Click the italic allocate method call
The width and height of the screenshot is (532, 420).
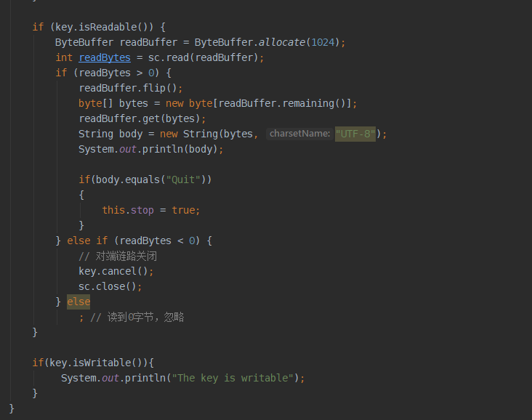click(x=281, y=42)
